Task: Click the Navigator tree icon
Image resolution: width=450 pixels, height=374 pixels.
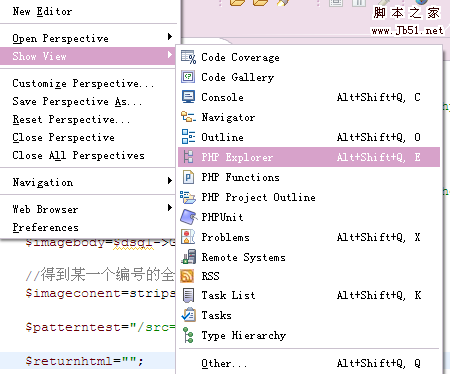Action: pos(188,117)
